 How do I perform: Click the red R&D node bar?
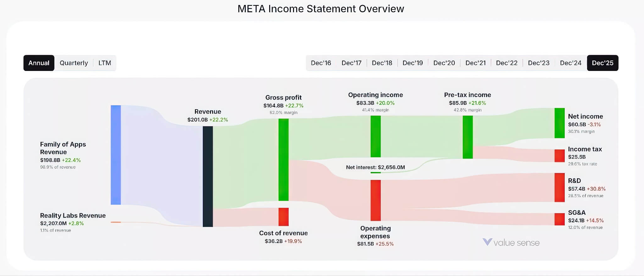(559, 187)
